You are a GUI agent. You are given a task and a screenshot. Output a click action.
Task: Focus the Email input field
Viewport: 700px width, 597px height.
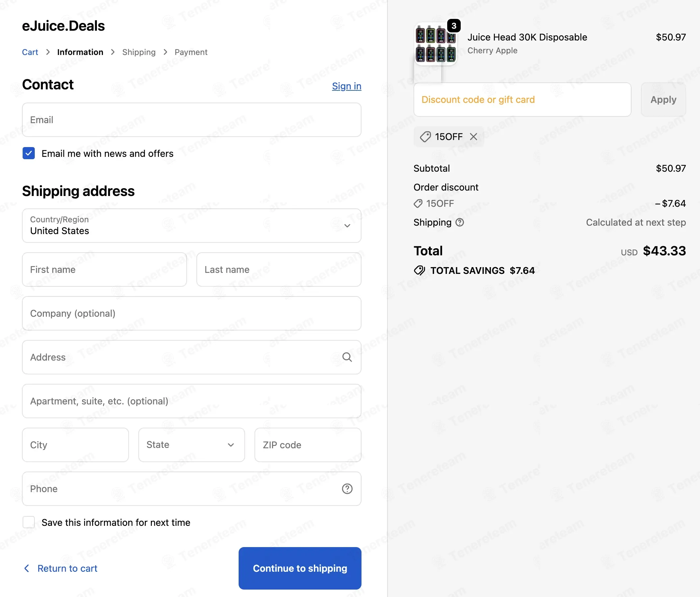(192, 120)
